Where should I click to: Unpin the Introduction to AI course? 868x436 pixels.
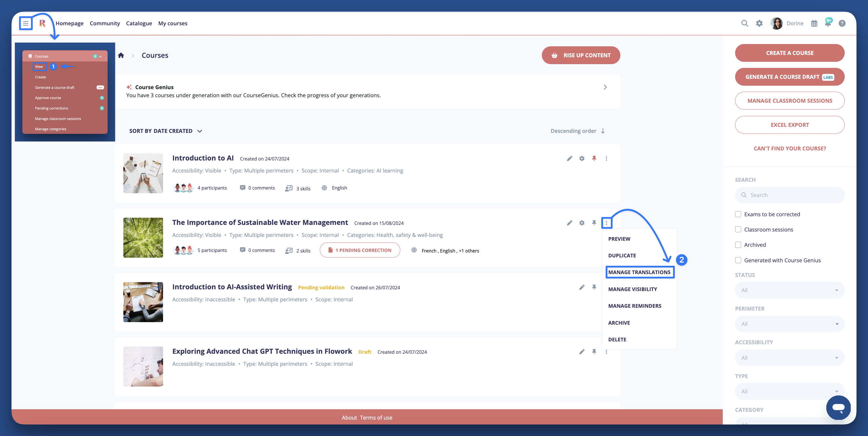594,158
